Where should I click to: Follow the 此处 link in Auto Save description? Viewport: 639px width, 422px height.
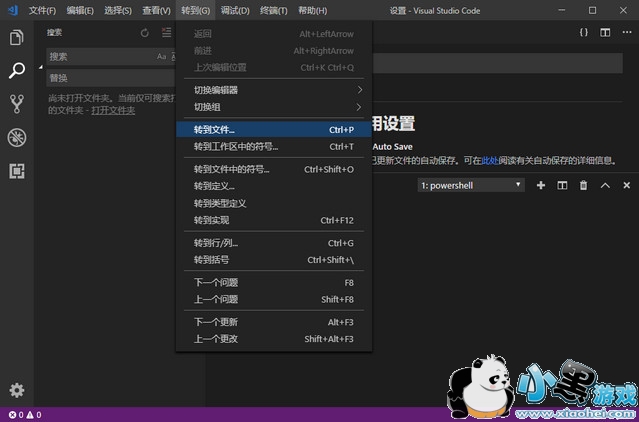(x=490, y=160)
